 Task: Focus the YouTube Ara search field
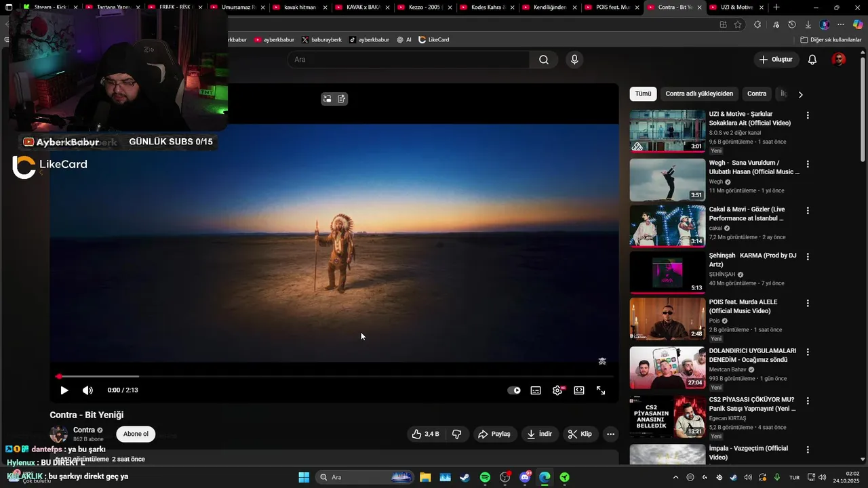[410, 60]
